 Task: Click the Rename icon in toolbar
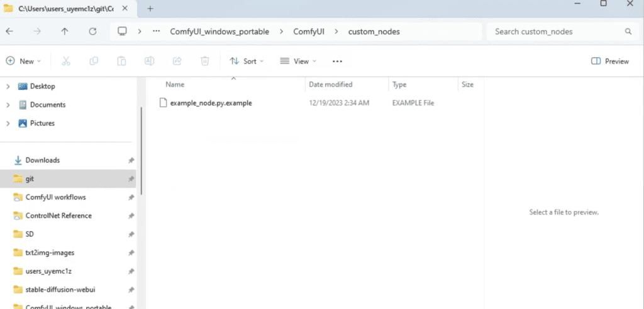[149, 61]
